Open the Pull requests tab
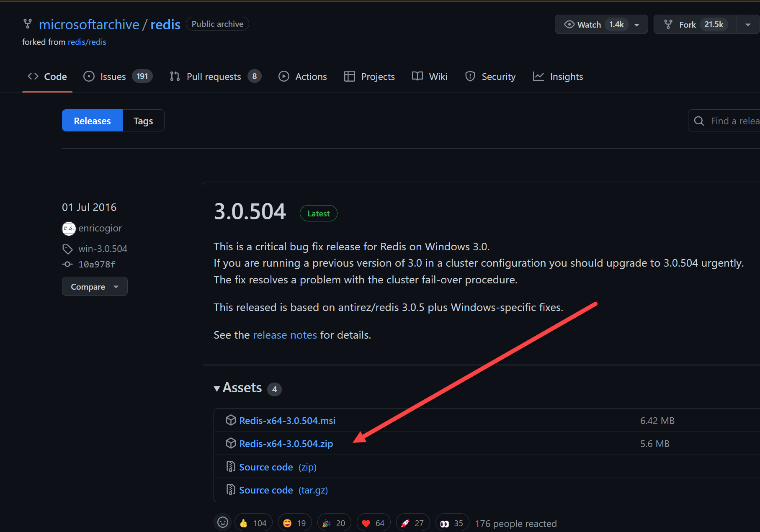 pos(215,77)
